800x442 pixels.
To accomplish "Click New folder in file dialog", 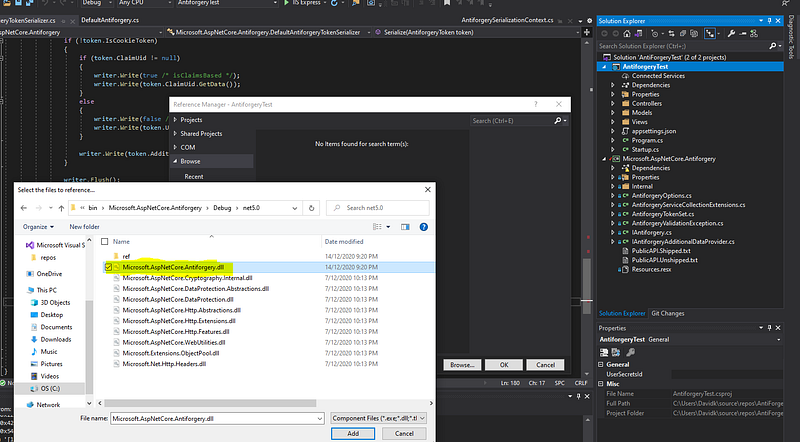I will click(84, 227).
